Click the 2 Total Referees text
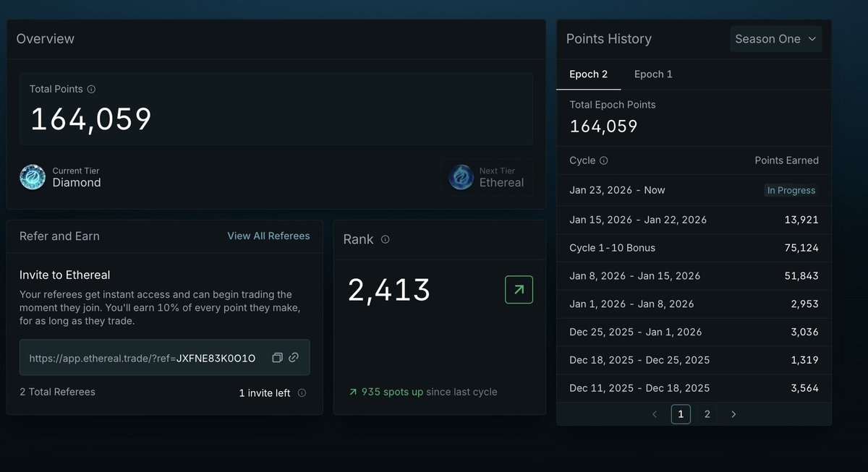868x472 pixels. (x=58, y=392)
